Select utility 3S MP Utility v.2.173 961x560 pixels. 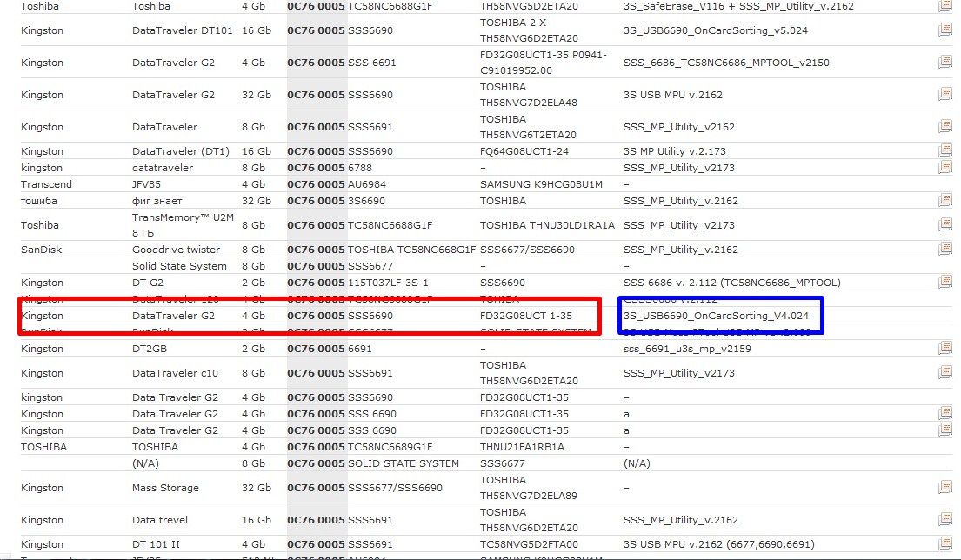point(675,151)
